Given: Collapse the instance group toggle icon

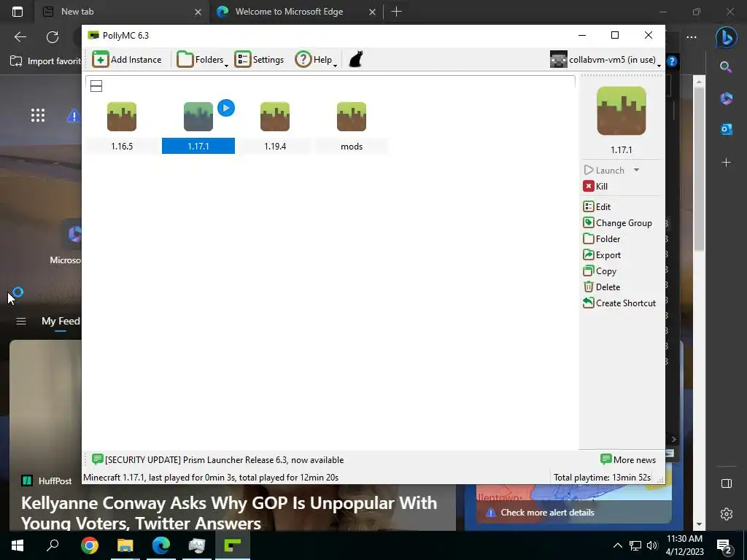Looking at the screenshot, I should click(96, 86).
